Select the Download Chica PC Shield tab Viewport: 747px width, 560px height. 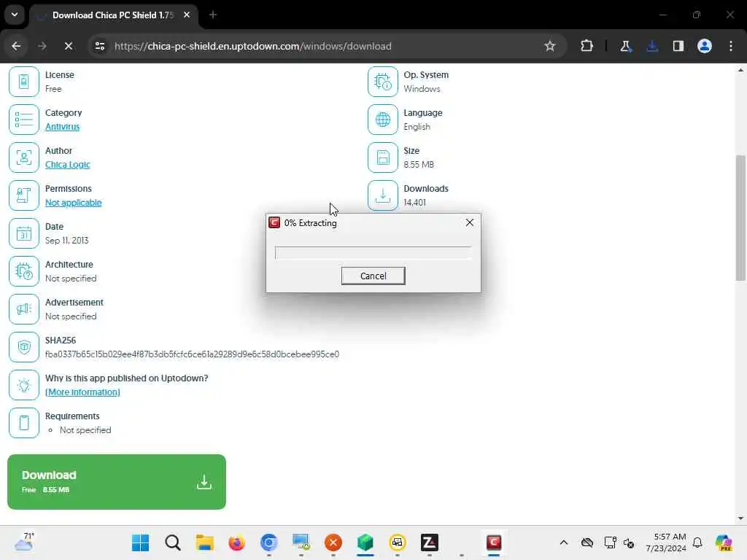click(112, 15)
